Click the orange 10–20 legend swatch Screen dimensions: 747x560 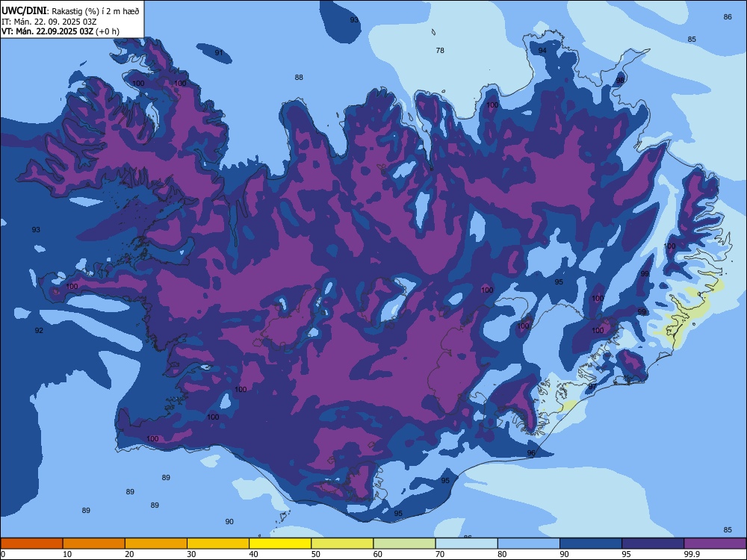[x=94, y=544]
